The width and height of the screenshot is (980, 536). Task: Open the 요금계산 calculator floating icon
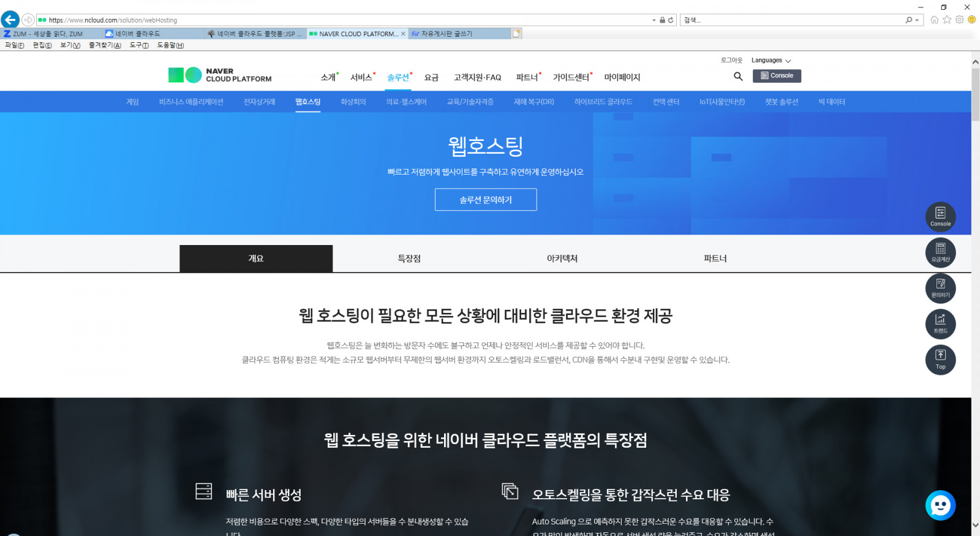940,252
